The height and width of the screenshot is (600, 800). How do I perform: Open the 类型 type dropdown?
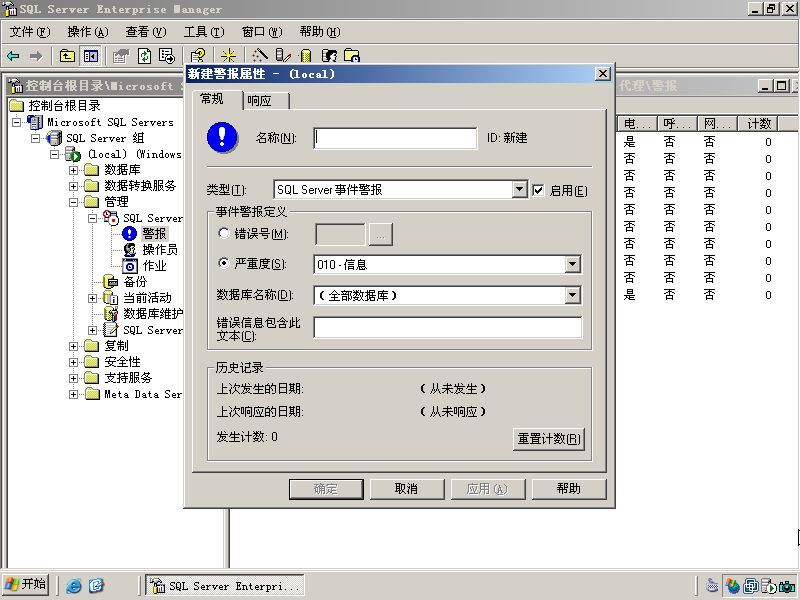519,189
